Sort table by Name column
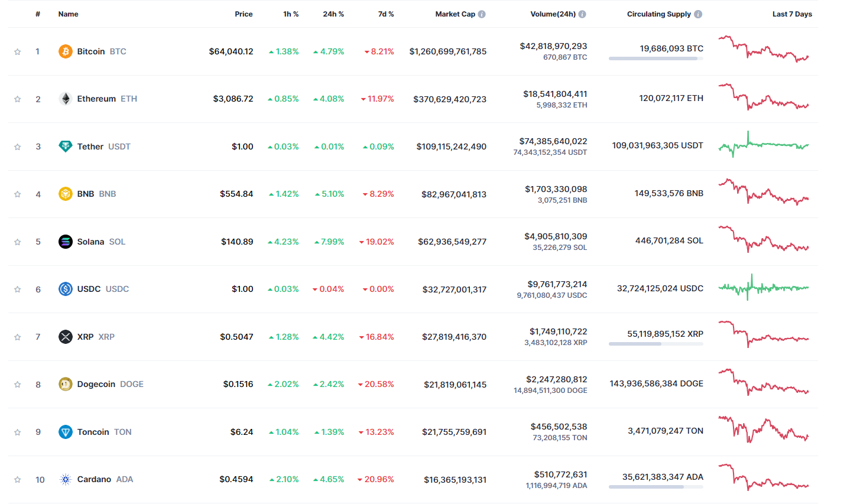The height and width of the screenshot is (504, 847). 68,14
